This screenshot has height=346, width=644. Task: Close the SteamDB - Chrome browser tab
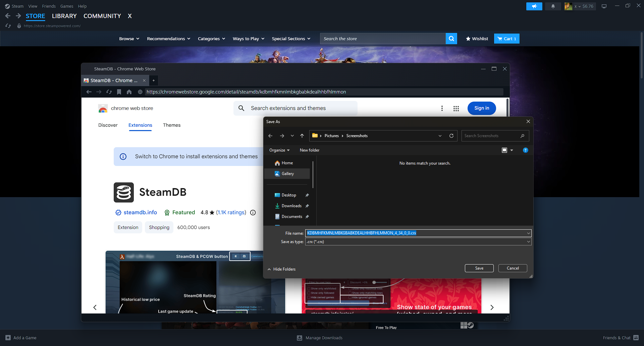144,80
